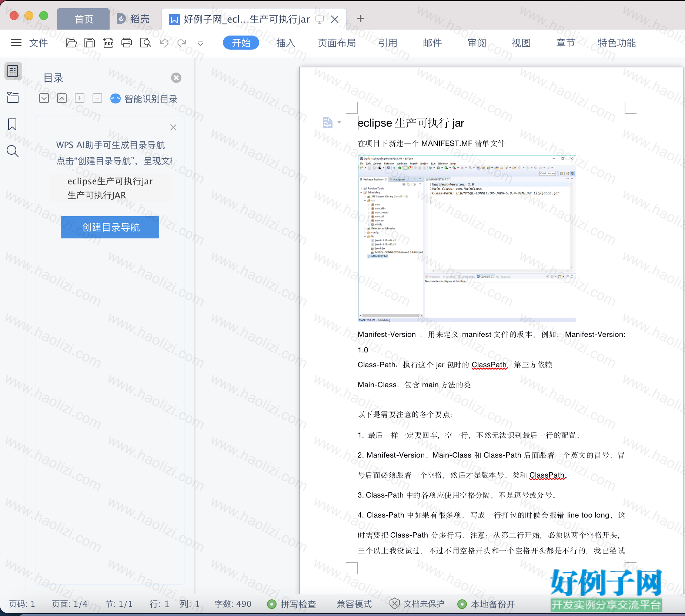Viewport: 685px width, 616px height.
Task: Click the demote outline minus icon
Action: (97, 98)
